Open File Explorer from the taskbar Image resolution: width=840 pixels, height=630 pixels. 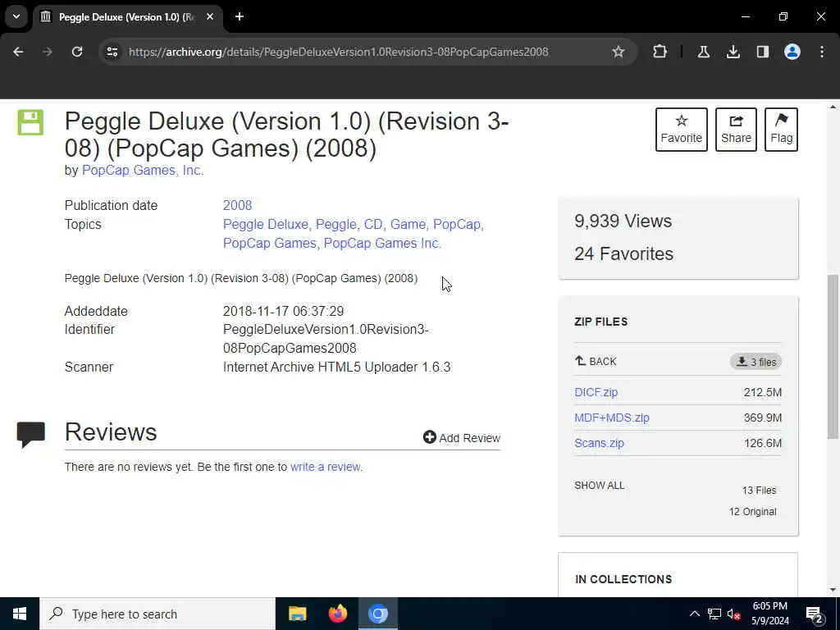(x=297, y=614)
